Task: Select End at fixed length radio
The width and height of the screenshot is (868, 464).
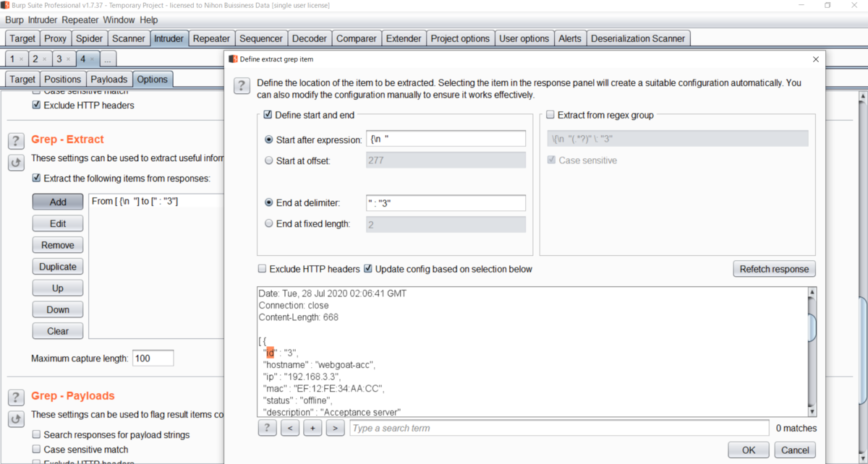Action: [x=269, y=224]
